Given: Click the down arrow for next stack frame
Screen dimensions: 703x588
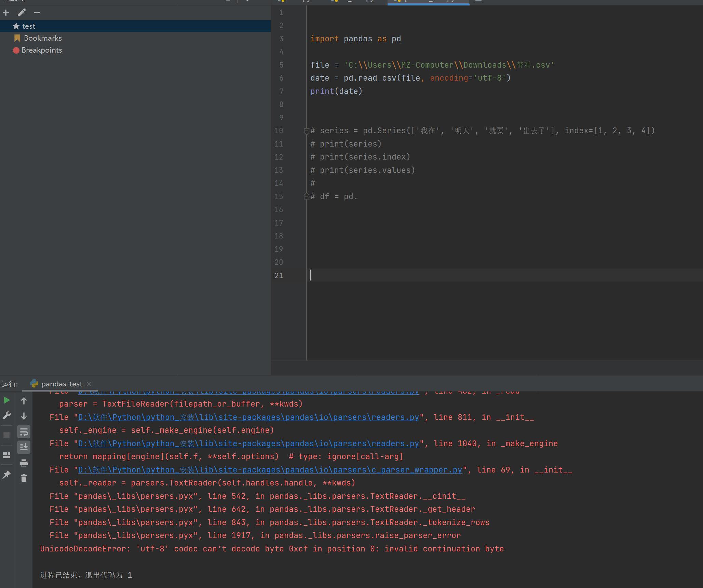Looking at the screenshot, I should coord(24,416).
